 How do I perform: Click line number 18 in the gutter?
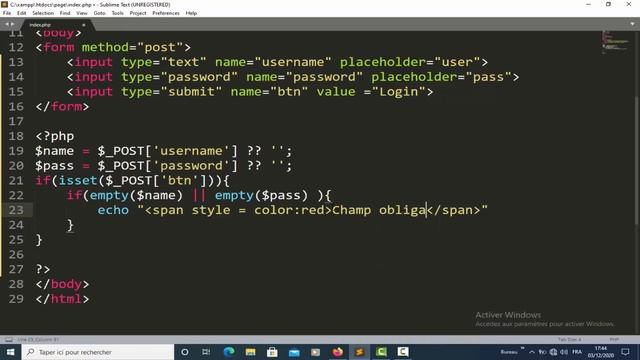coord(16,136)
